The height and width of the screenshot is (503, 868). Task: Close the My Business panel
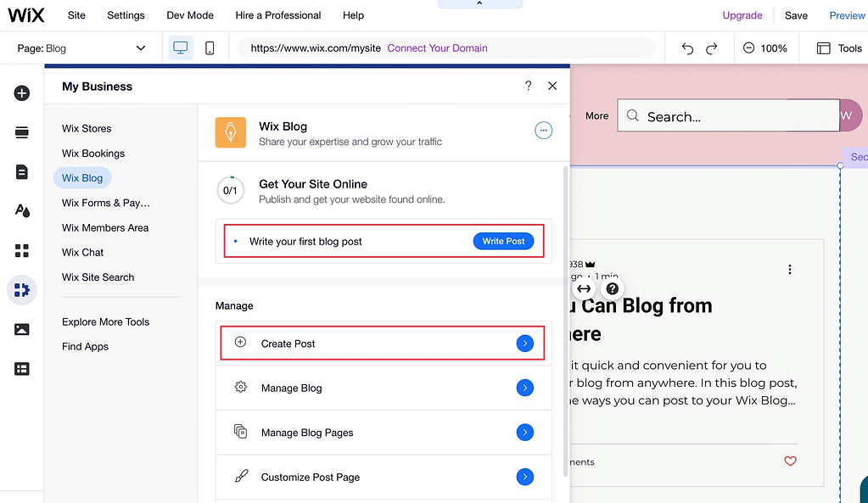pos(552,86)
